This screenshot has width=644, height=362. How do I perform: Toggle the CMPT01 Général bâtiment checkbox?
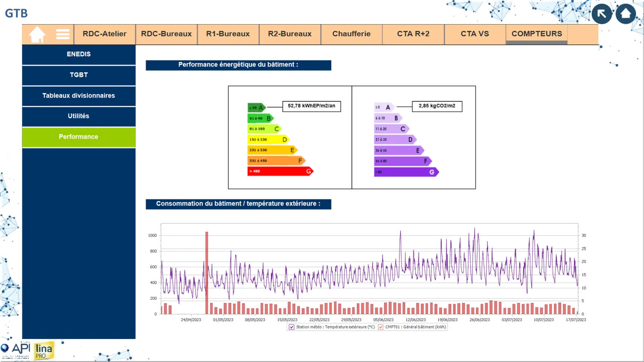coord(380,327)
